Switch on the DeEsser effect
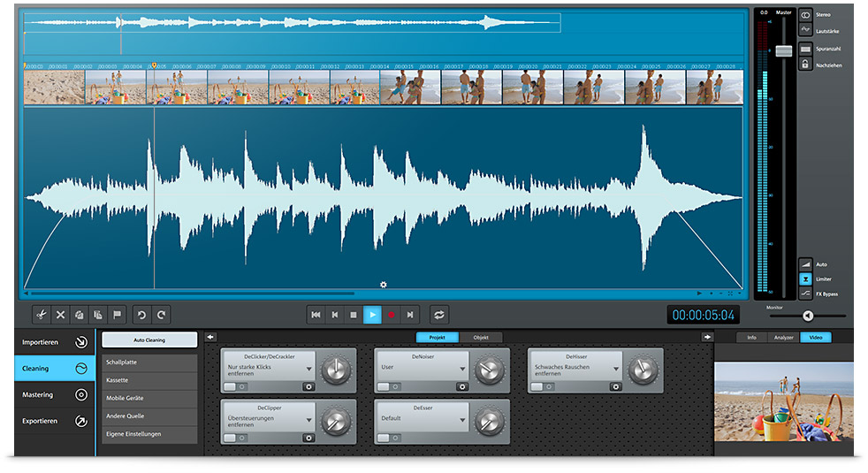 click(389, 438)
